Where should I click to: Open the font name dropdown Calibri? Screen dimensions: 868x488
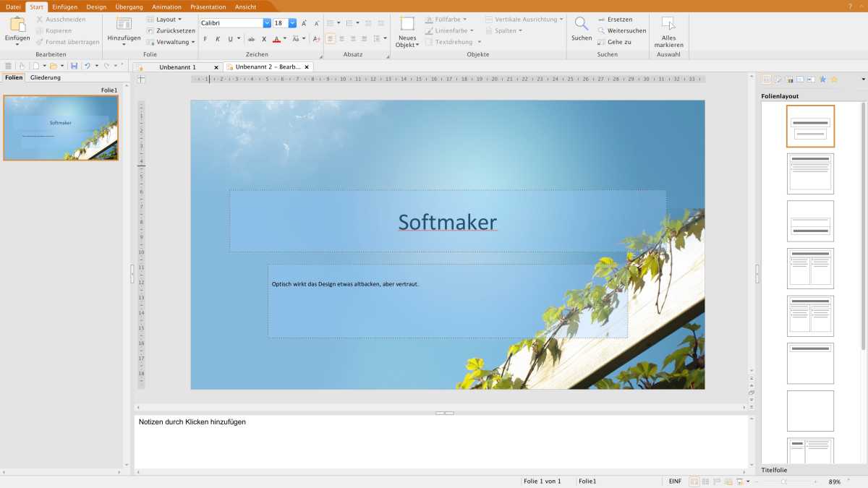click(267, 23)
